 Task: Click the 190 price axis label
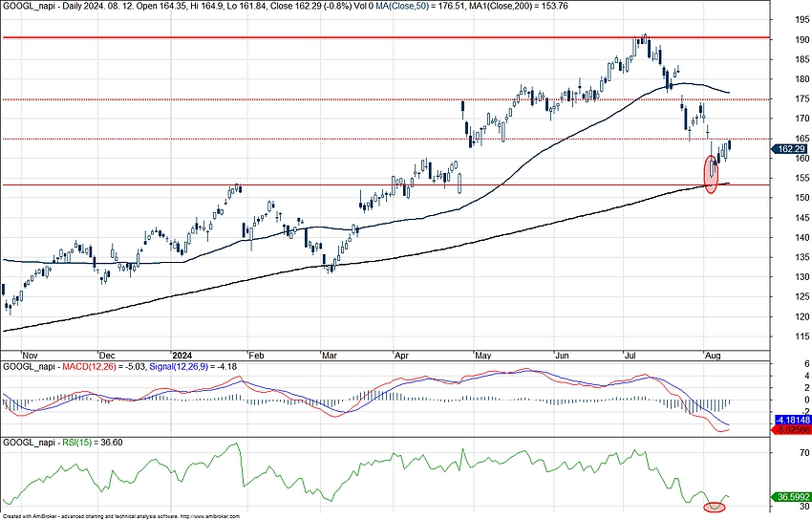(801, 40)
